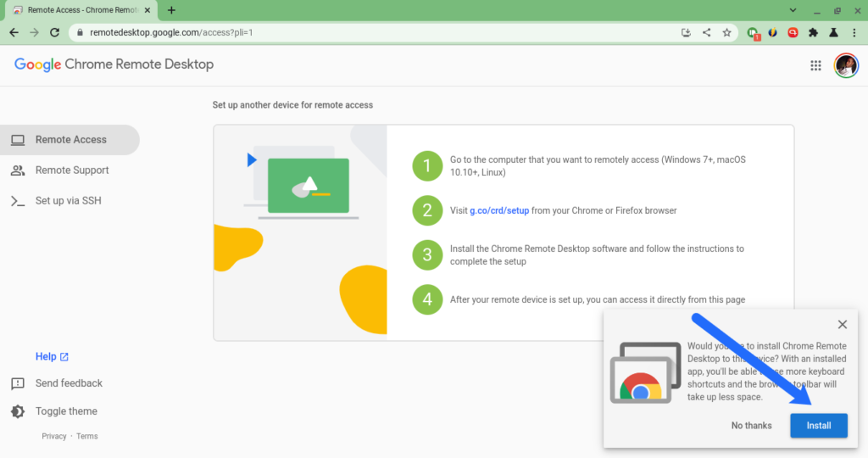Click the step 4 instruction text
The image size is (868, 458).
pos(598,299)
